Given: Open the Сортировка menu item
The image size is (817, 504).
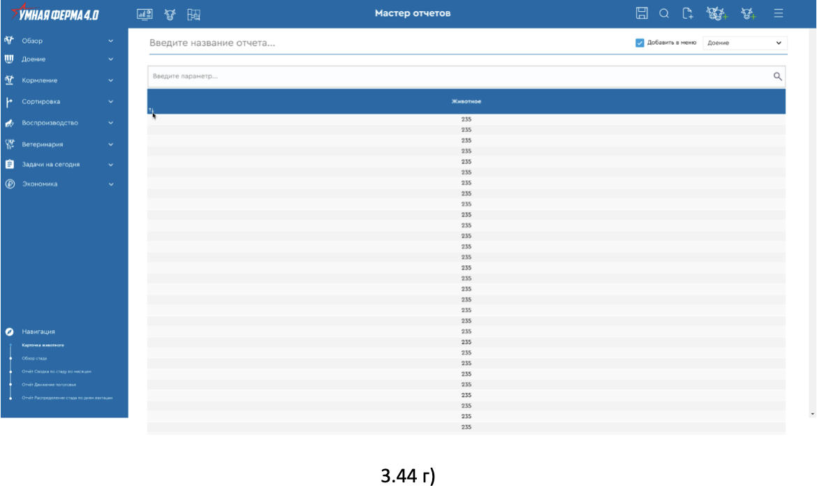Looking at the screenshot, I should 41,101.
